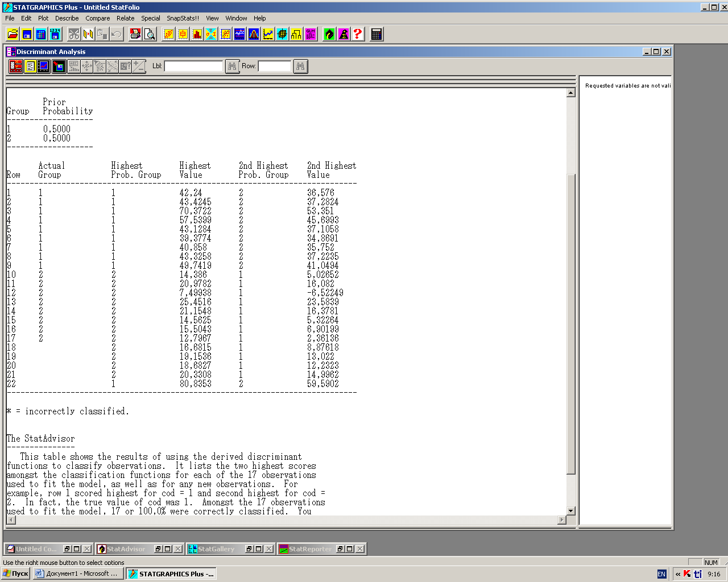Restore the minimized StatGallery window
728x582 pixels.
(x=249, y=549)
